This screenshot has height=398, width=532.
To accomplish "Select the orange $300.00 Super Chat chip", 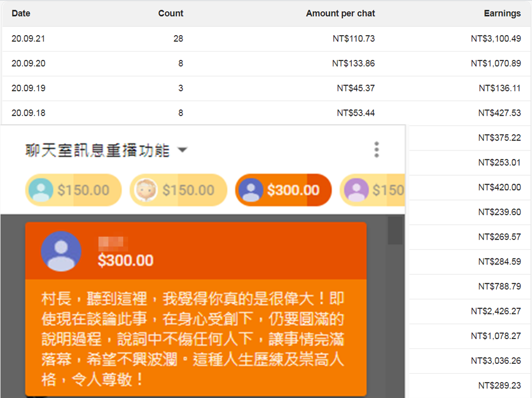I will click(283, 190).
